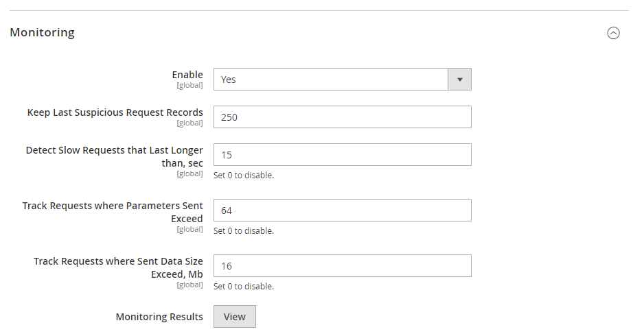This screenshot has height=336, width=644.
Task: Select the Parameters Sent Exceed field with 64
Action: pyautogui.click(x=342, y=211)
